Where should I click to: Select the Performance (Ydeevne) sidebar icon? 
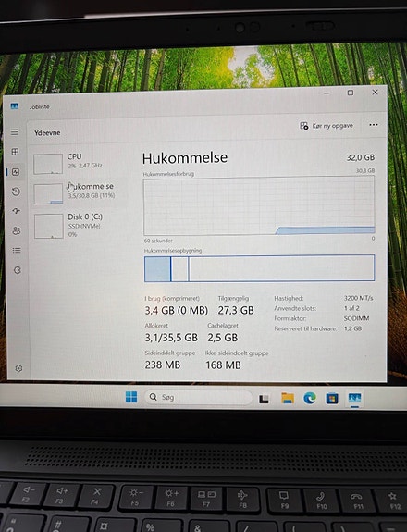(16, 172)
